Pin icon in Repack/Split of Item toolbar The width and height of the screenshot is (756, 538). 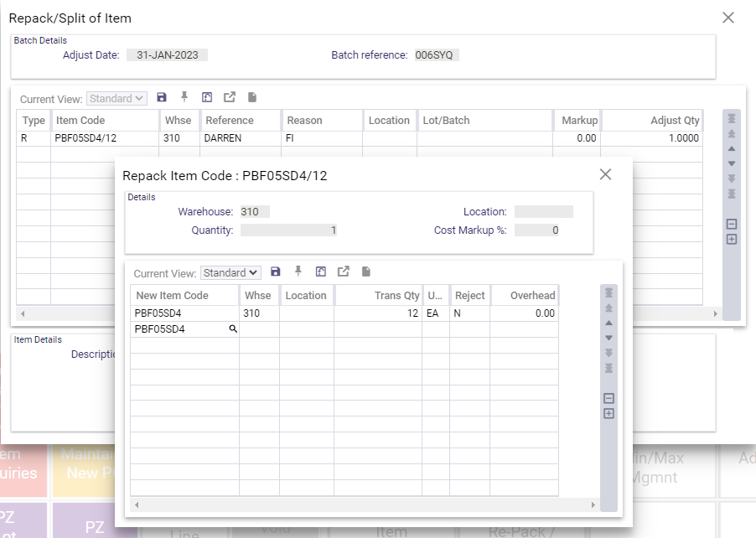pos(184,97)
